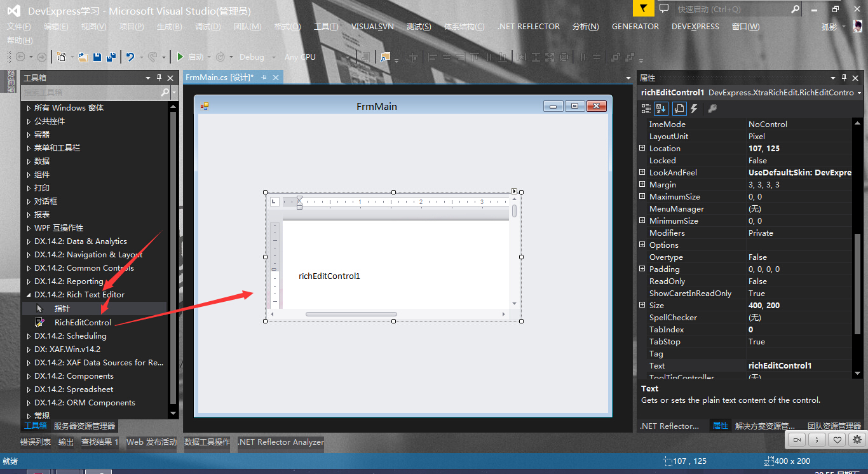868x474 pixels.
Task: Click the find in files toolbar icon
Action: click(x=385, y=57)
